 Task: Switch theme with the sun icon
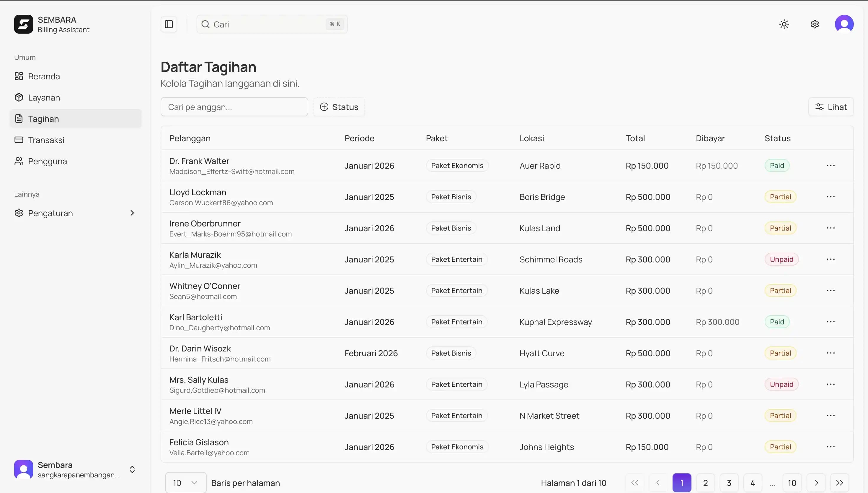click(x=784, y=24)
